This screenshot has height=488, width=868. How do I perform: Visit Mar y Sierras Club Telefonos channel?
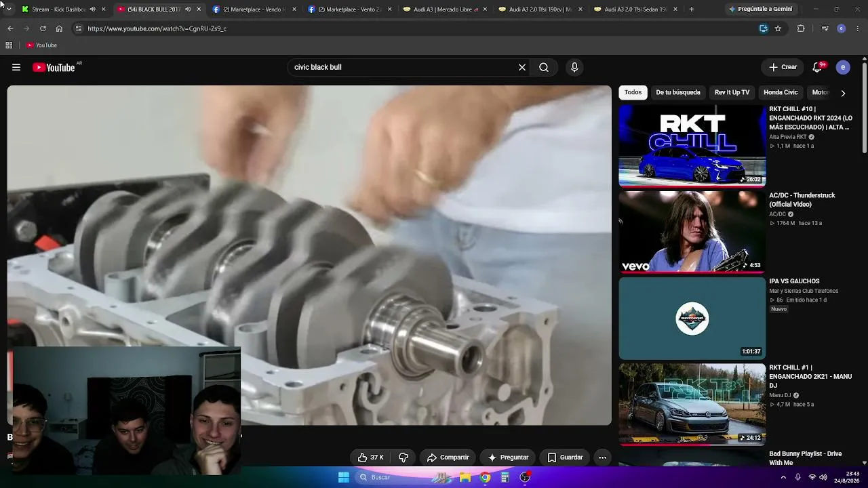(x=804, y=291)
